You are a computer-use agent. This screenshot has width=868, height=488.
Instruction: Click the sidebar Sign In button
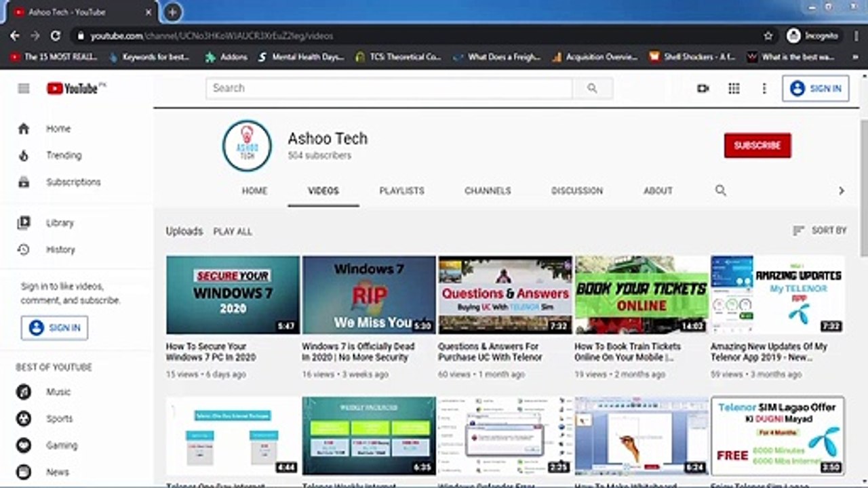pyautogui.click(x=54, y=327)
